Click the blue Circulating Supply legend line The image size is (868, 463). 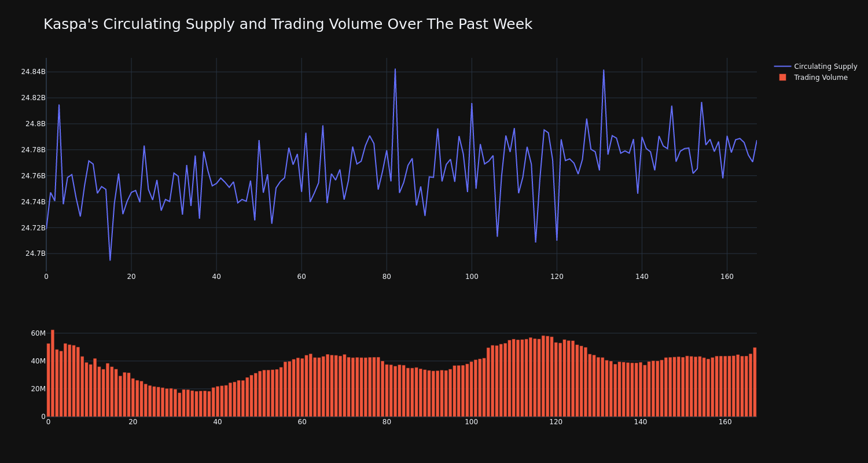point(782,67)
